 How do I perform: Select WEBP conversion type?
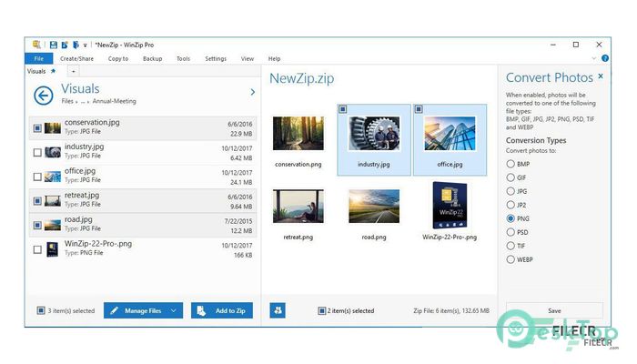pyautogui.click(x=511, y=259)
